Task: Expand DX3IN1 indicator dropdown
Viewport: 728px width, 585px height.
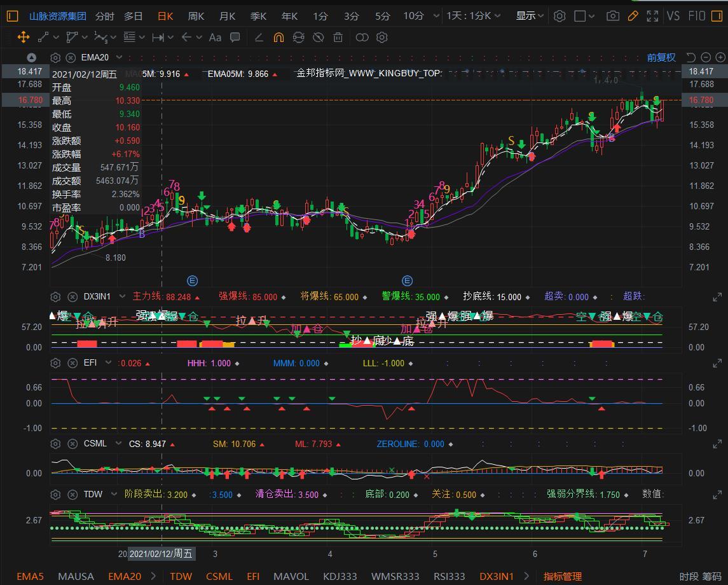Action: coord(122,296)
